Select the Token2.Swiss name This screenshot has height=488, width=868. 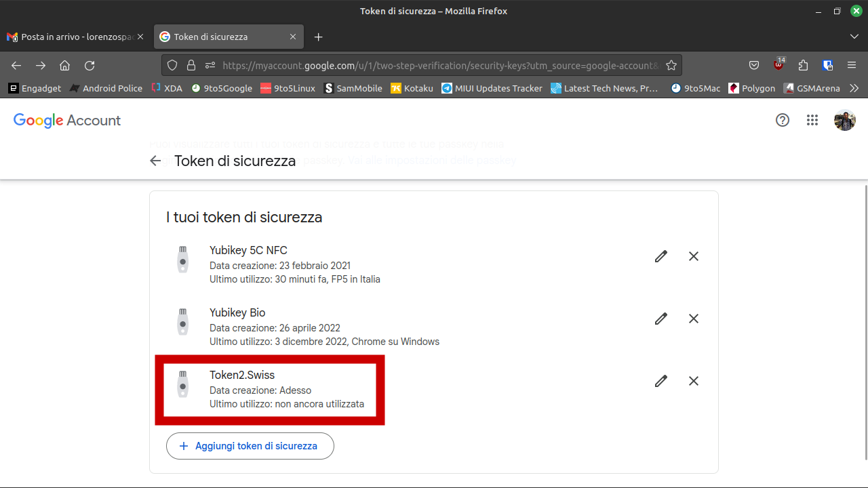coord(242,375)
